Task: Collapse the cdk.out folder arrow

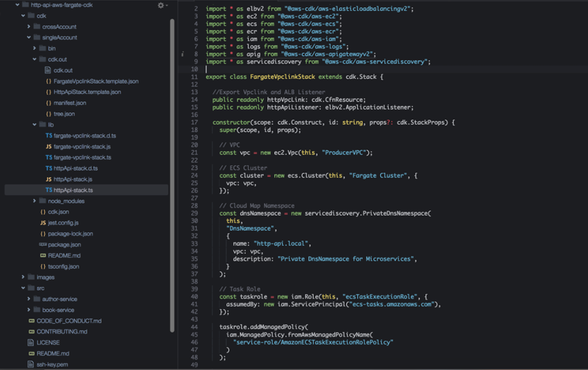Action: click(x=34, y=59)
